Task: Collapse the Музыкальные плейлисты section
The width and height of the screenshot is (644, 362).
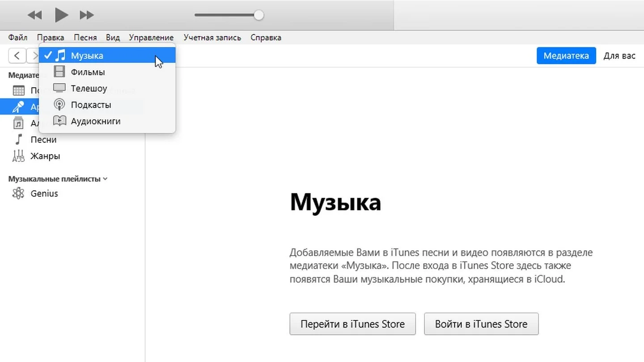Action: (105, 179)
